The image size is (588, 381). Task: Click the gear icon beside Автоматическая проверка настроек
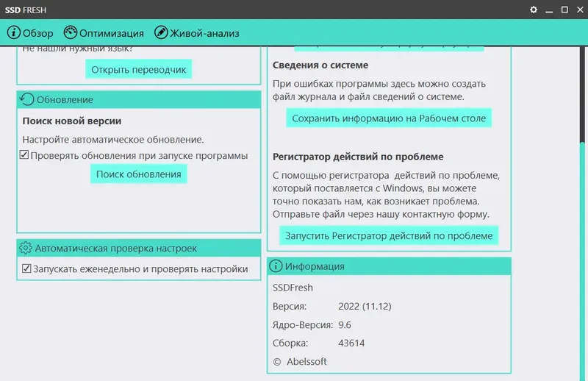[x=26, y=248]
